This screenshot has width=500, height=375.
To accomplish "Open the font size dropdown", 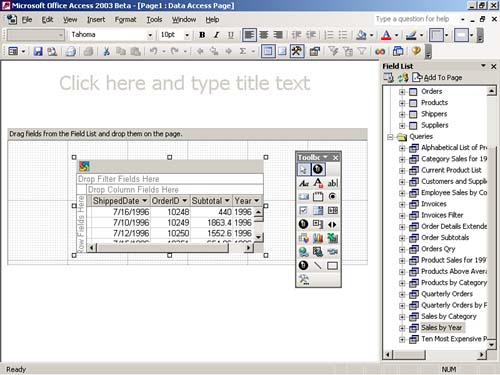I will point(187,35).
